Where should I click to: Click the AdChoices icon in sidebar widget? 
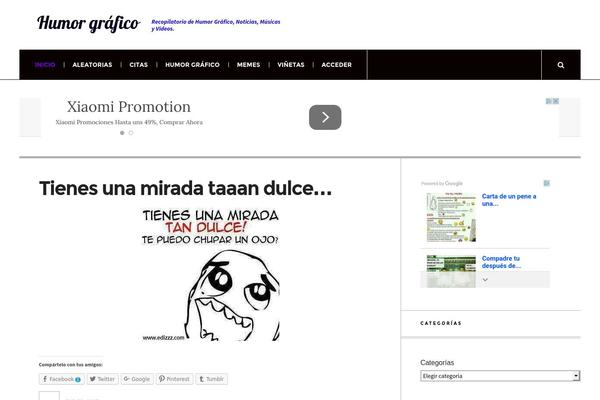547,183
